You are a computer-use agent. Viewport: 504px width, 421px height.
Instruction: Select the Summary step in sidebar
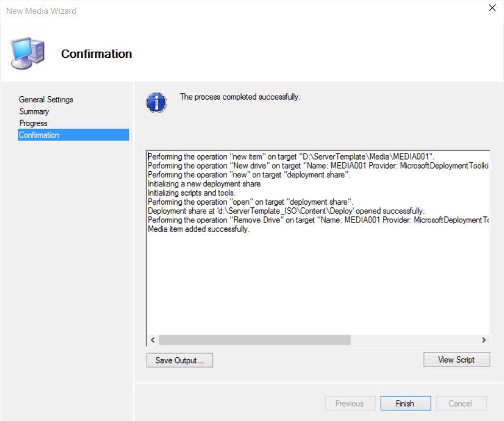click(34, 111)
